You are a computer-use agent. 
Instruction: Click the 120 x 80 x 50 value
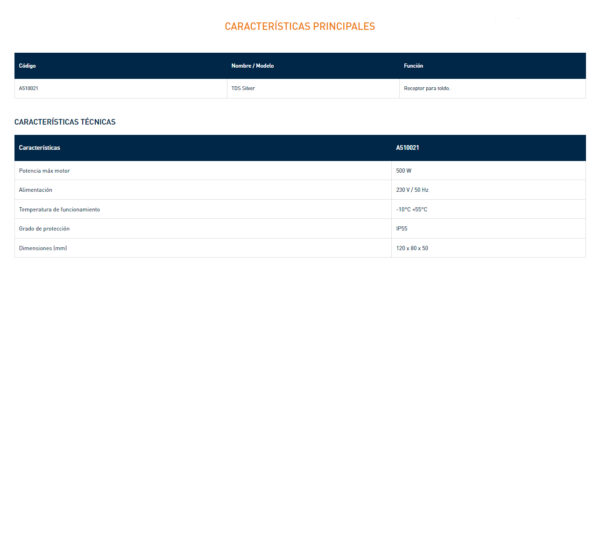pyautogui.click(x=412, y=248)
